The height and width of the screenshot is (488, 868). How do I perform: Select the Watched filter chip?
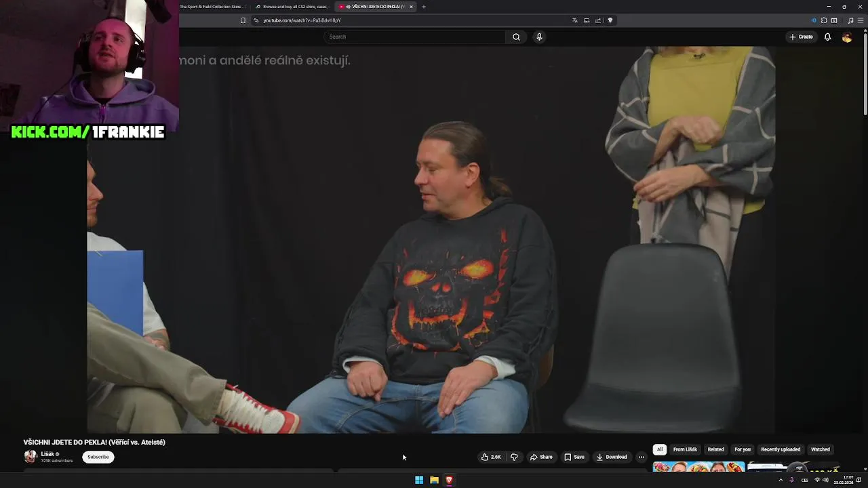(821, 449)
